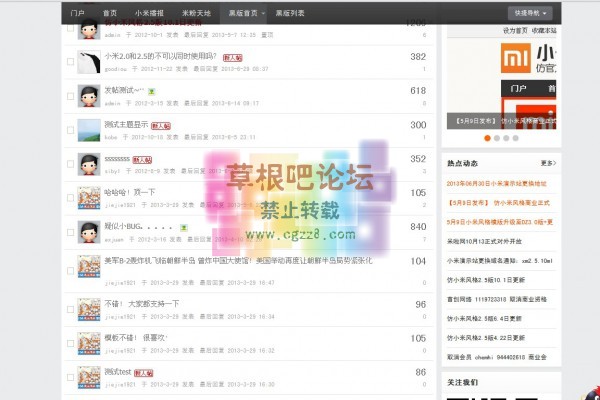Click view count 840
Viewport: 600px width, 400px height.
tap(418, 227)
